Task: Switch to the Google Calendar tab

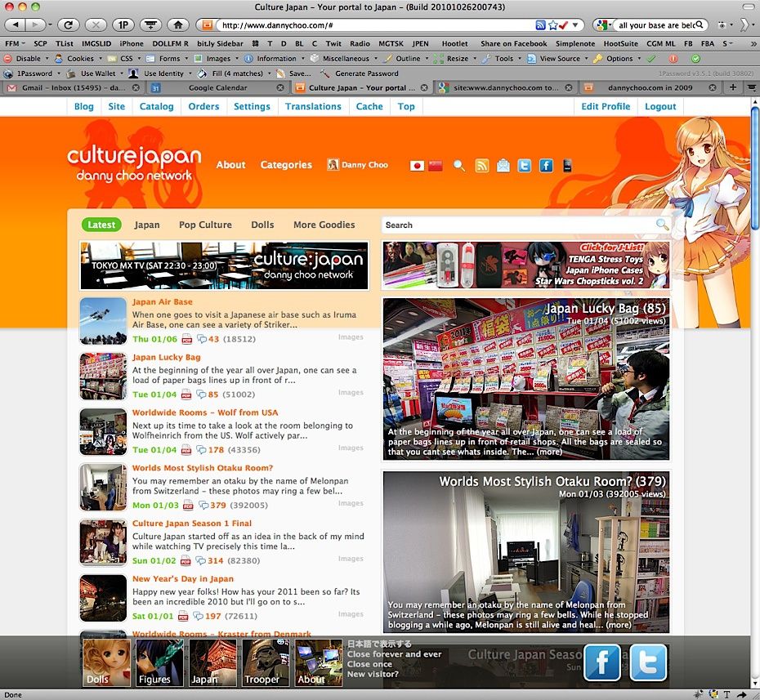Action: (217, 87)
